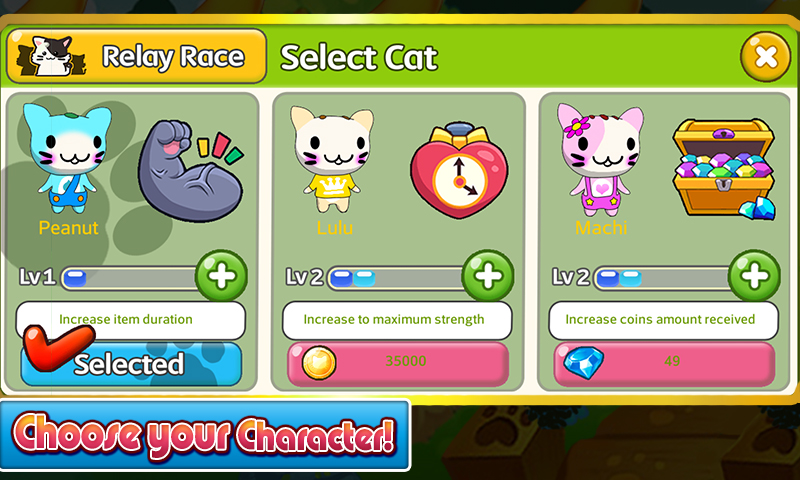Buy Machi for 49 gems

point(664,363)
